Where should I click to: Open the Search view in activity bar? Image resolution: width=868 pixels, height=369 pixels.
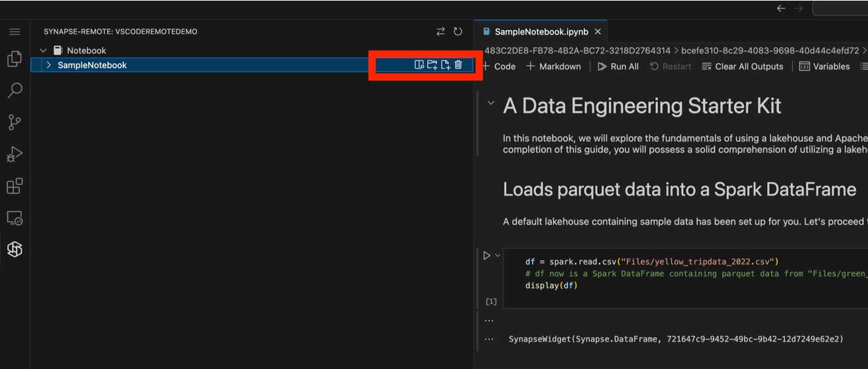(x=15, y=90)
